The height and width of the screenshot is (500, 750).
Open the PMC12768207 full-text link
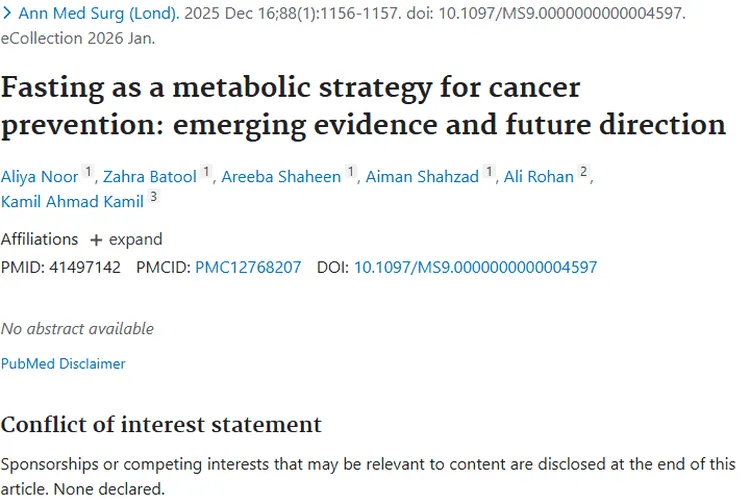tap(248, 267)
